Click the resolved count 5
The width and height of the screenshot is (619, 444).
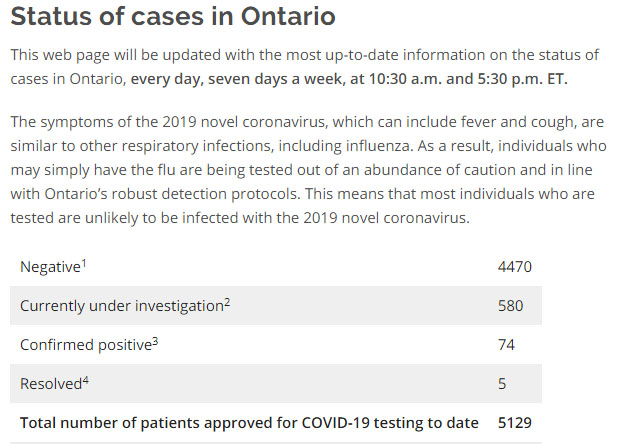502,383
